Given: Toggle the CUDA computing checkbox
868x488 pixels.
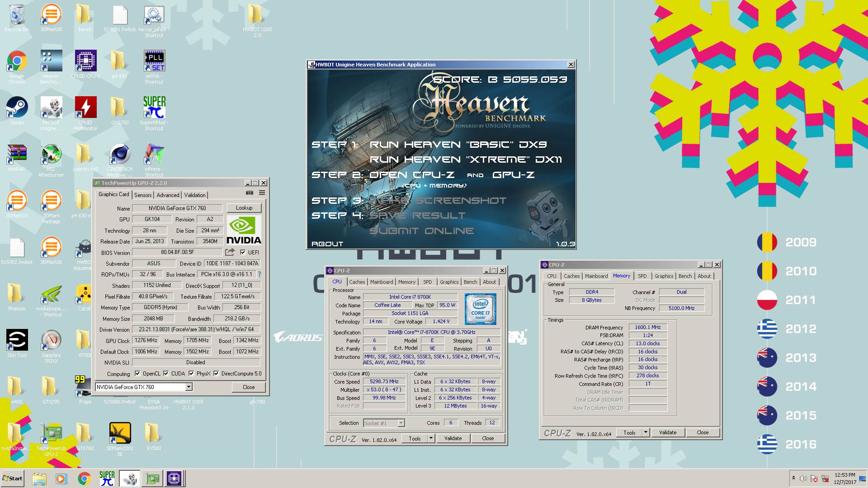Looking at the screenshot, I should coord(166,374).
